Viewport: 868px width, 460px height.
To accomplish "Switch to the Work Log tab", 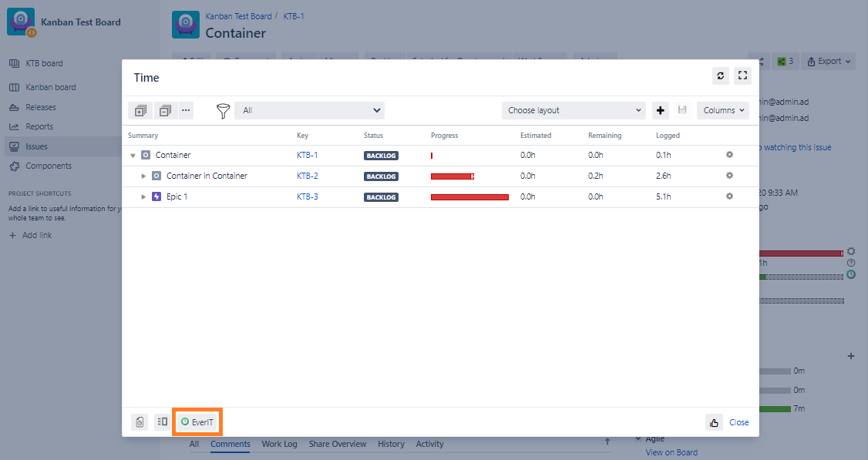I will click(278, 444).
